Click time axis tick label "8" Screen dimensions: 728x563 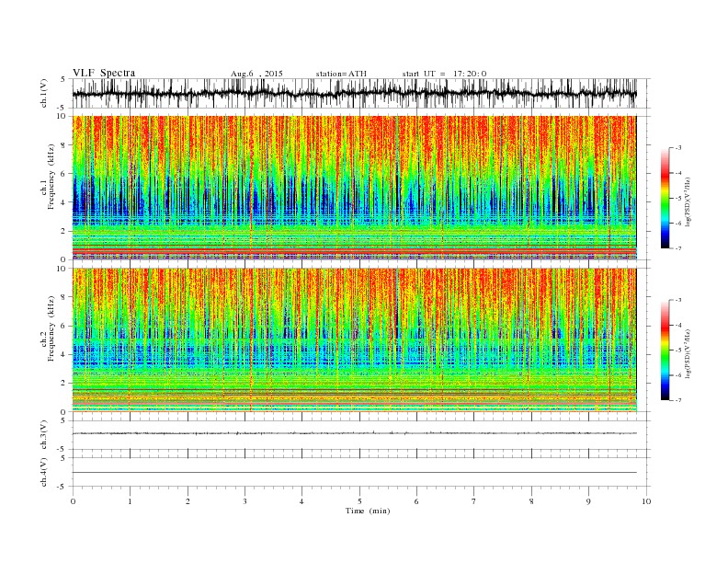pyautogui.click(x=531, y=501)
